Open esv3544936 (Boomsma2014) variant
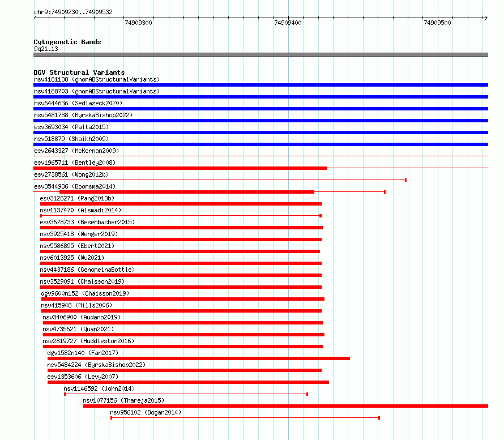Image resolution: width=504 pixels, height=440 pixels. 75,186
